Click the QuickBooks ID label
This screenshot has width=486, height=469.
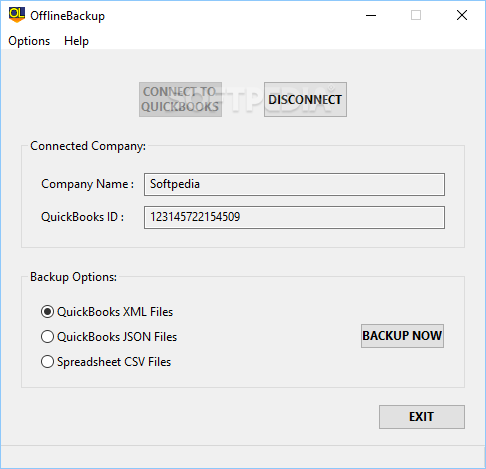click(82, 217)
